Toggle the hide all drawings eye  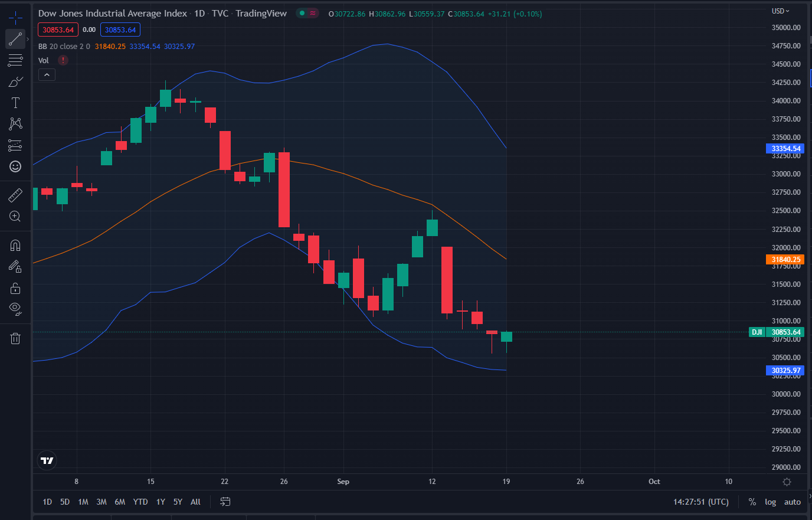pos(15,308)
